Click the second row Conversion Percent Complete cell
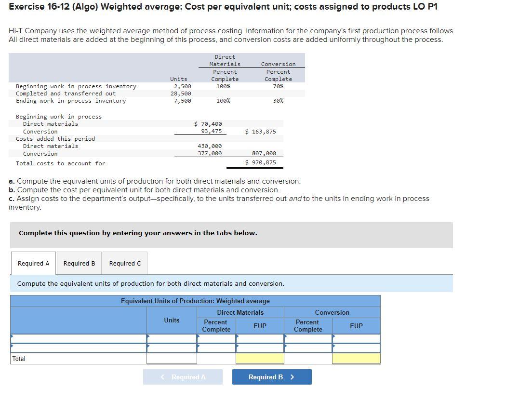The height and width of the screenshot is (401, 532). (308, 348)
